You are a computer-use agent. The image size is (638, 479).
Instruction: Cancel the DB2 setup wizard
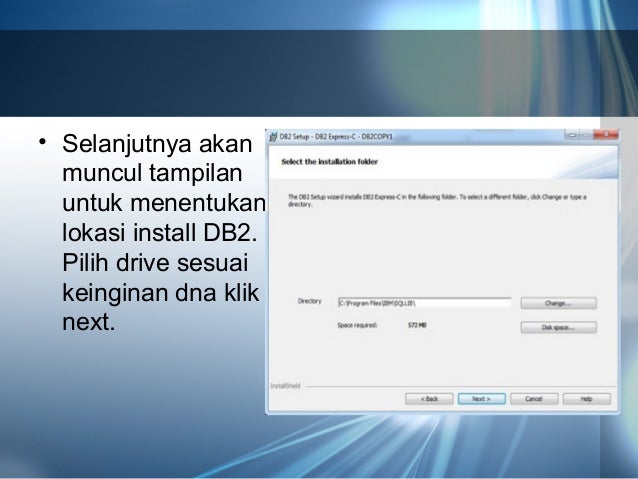[534, 399]
